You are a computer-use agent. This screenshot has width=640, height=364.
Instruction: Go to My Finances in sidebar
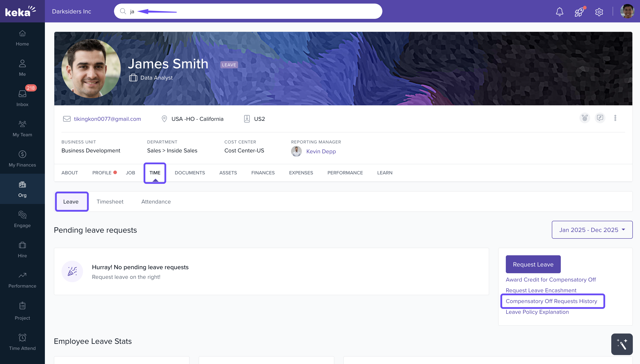point(22,158)
